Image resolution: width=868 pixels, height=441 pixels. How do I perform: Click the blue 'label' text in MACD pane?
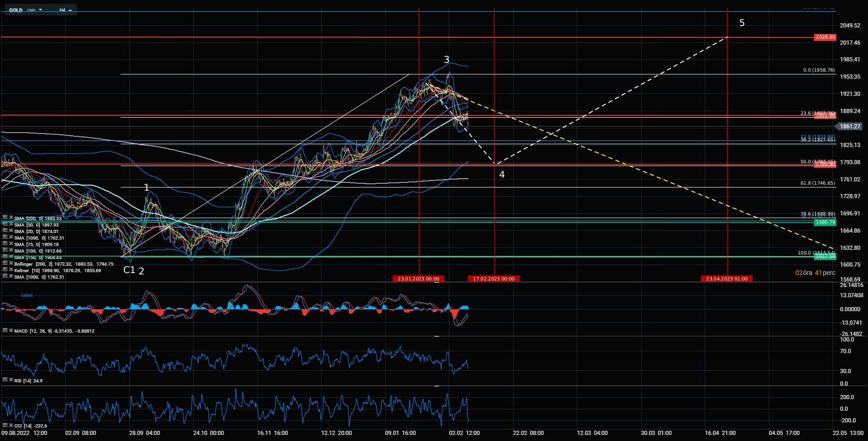pyautogui.click(x=27, y=295)
